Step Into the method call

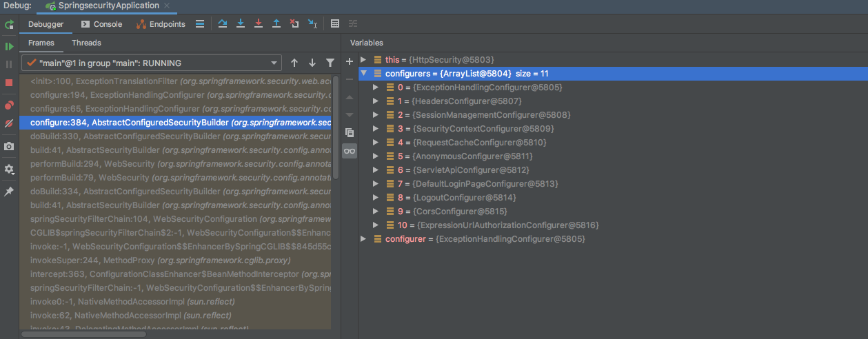[x=241, y=23]
